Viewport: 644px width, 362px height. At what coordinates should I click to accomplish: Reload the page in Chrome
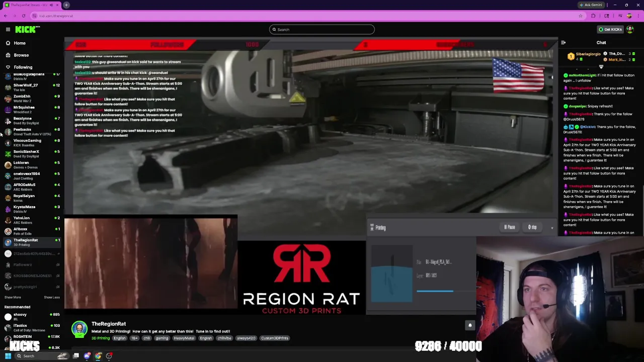(x=23, y=16)
